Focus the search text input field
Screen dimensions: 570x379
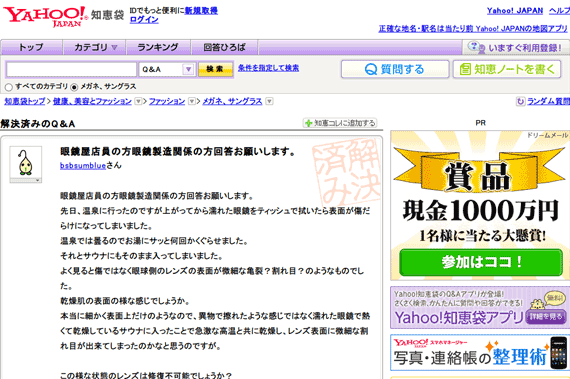point(71,69)
